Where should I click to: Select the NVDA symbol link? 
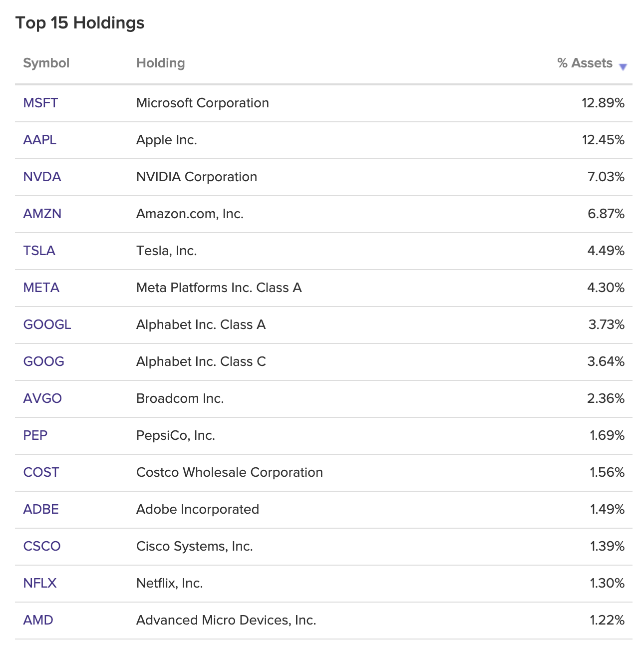(x=42, y=177)
